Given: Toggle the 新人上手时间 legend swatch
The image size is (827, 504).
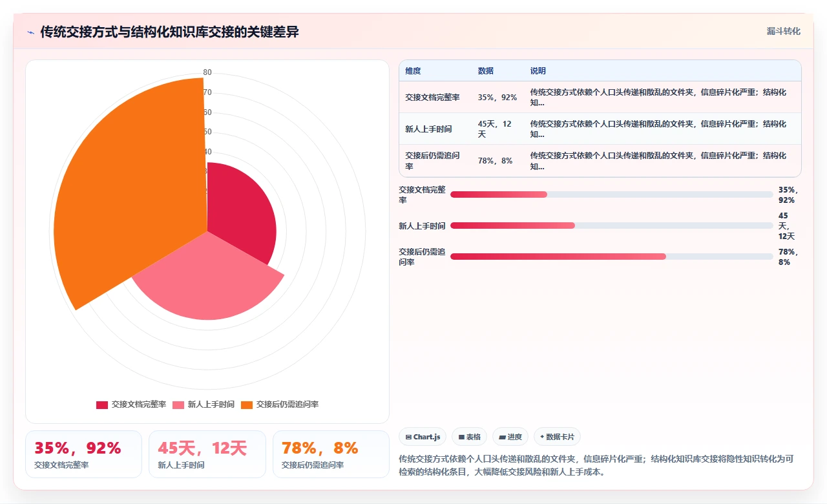Looking at the screenshot, I should [178, 404].
